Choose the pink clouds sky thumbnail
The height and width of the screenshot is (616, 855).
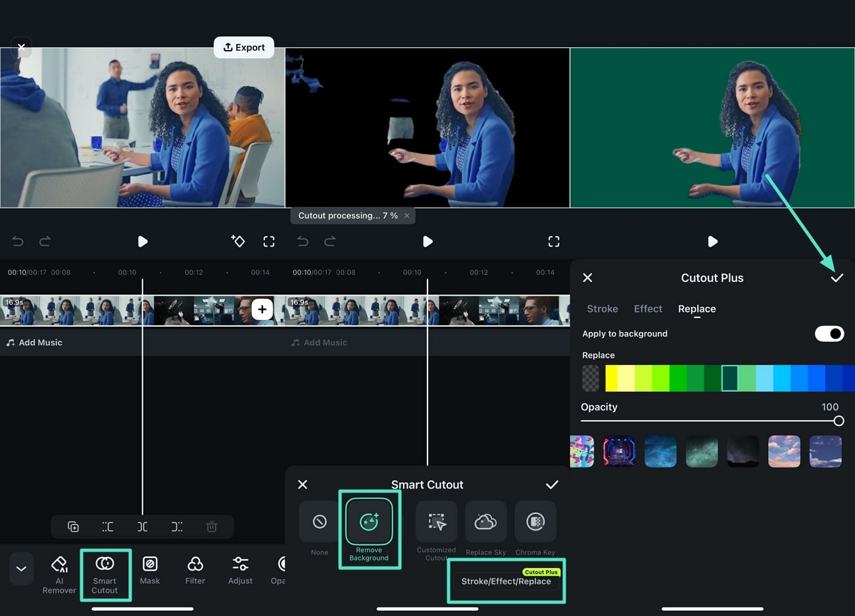point(784,452)
